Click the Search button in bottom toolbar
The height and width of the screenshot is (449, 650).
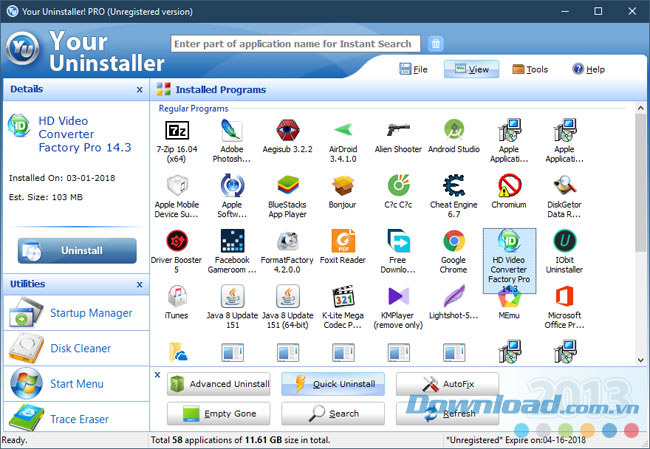point(333,413)
